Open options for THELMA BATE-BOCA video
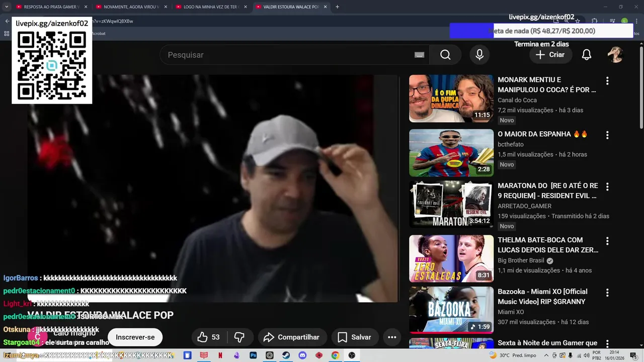 (x=607, y=241)
